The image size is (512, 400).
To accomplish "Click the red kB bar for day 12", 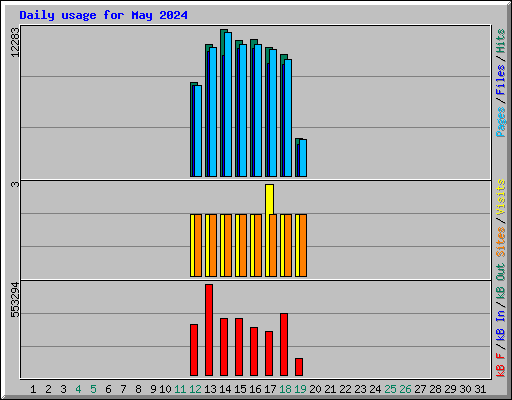I will coord(194,350).
